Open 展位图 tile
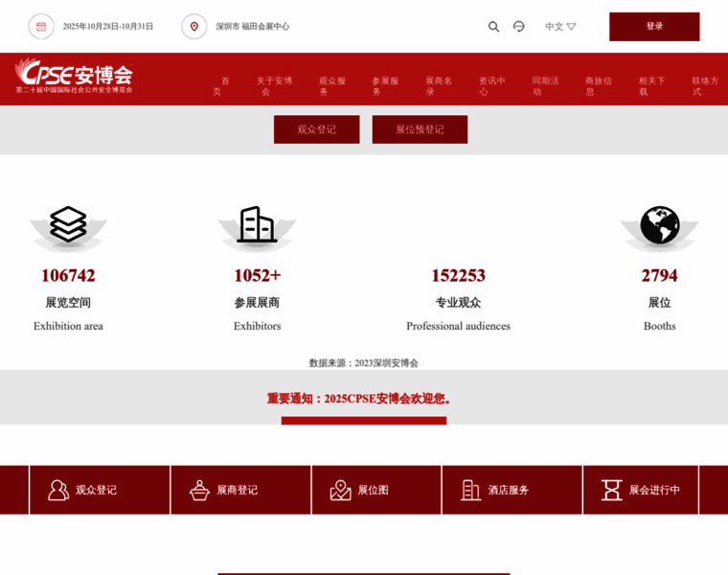The width and height of the screenshot is (728, 575). pyautogui.click(x=376, y=490)
